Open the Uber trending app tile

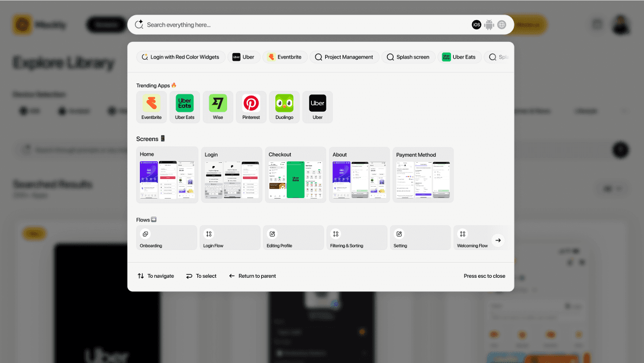click(x=318, y=107)
